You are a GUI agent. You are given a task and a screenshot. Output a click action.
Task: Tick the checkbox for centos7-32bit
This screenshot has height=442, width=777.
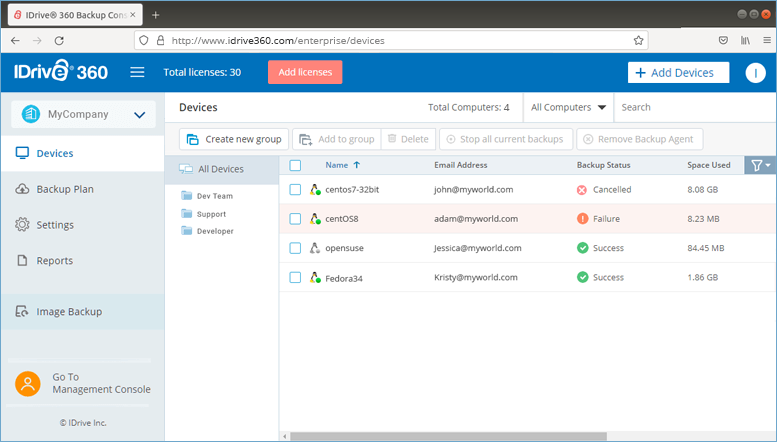(295, 189)
